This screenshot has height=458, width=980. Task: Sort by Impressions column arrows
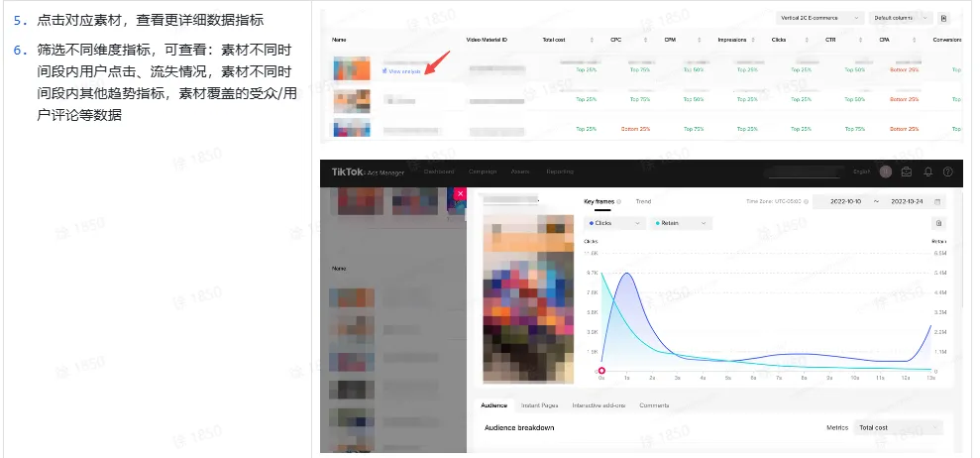pos(753,40)
